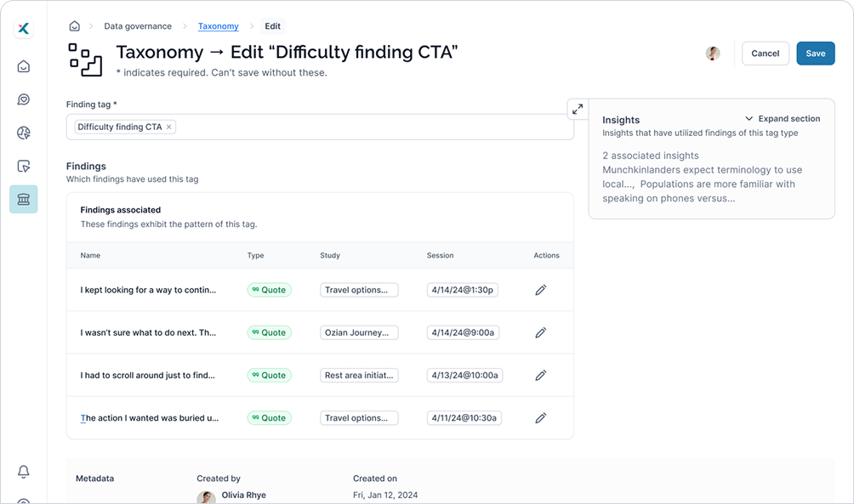Edit the "The action I wanted" finding
The image size is (854, 504).
click(x=540, y=418)
